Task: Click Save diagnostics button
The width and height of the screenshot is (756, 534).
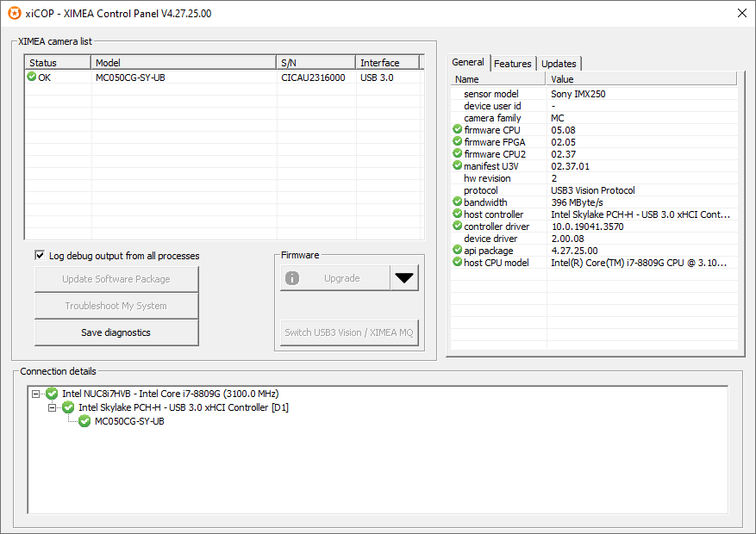Action: click(x=116, y=332)
